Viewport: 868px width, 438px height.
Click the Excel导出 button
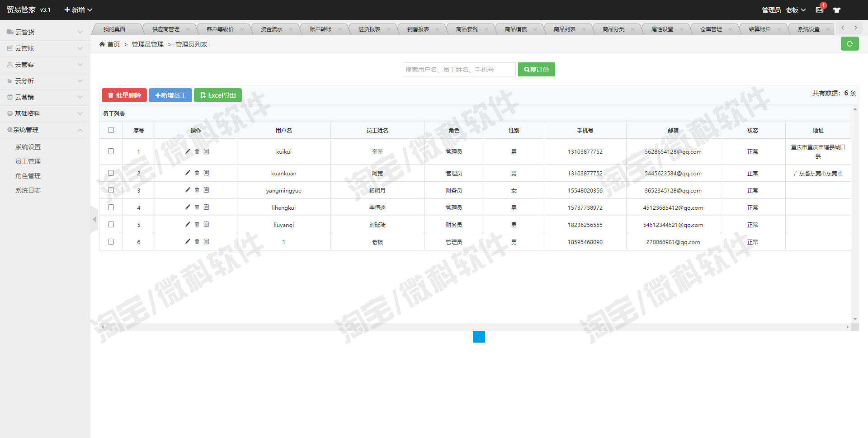[x=218, y=95]
